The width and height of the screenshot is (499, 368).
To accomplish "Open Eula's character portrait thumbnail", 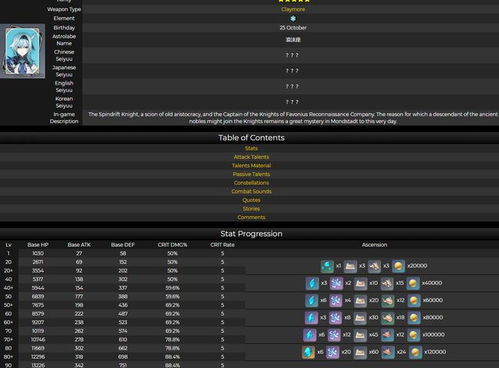I will (x=22, y=51).
